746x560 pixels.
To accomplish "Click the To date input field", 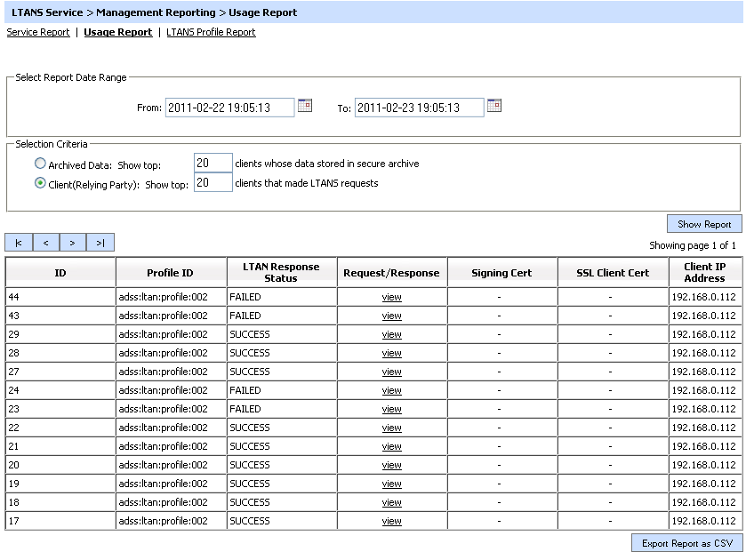I will coord(419,108).
